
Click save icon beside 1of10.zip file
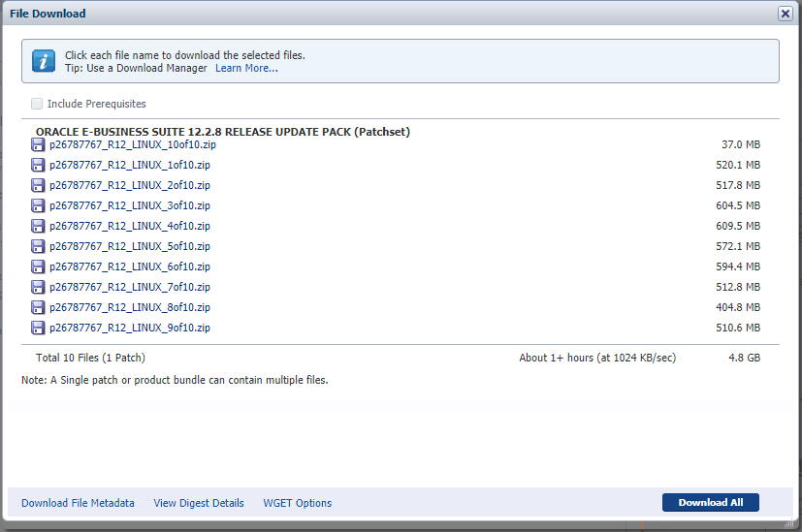[38, 165]
